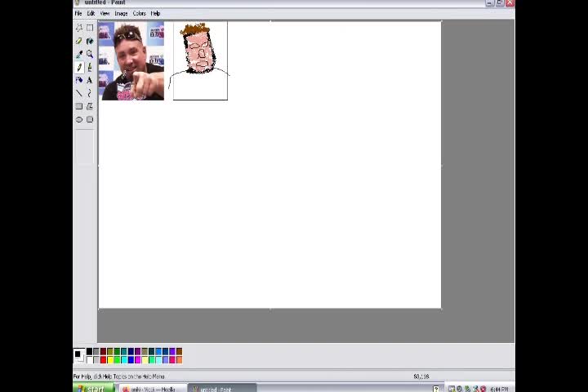Open the Image menu
The height and width of the screenshot is (392, 588).
click(121, 14)
